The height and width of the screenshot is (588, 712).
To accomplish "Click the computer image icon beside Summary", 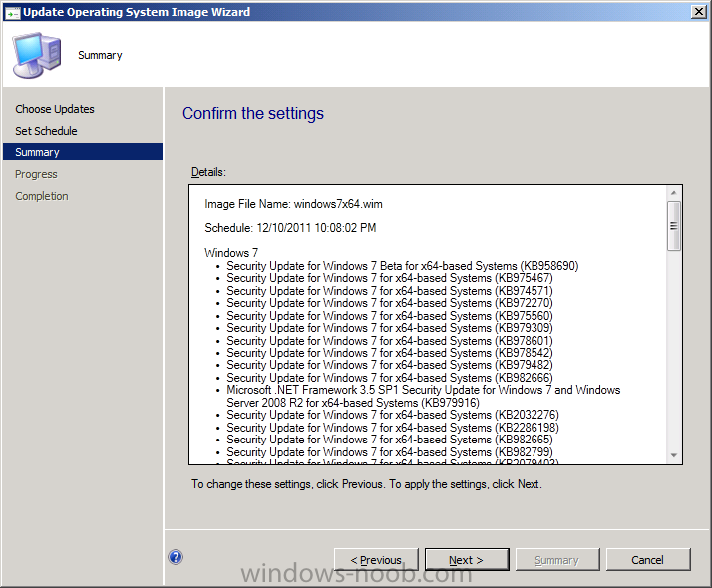I will pyautogui.click(x=37, y=56).
